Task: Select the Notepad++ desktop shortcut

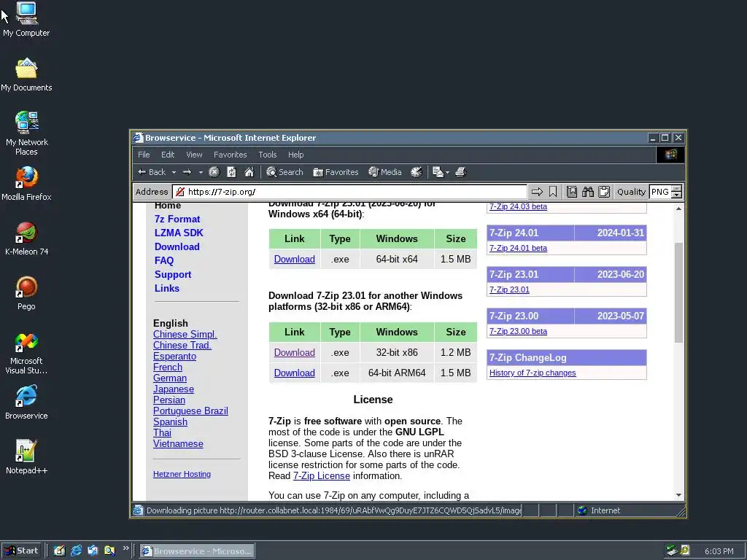Action: click(x=26, y=457)
